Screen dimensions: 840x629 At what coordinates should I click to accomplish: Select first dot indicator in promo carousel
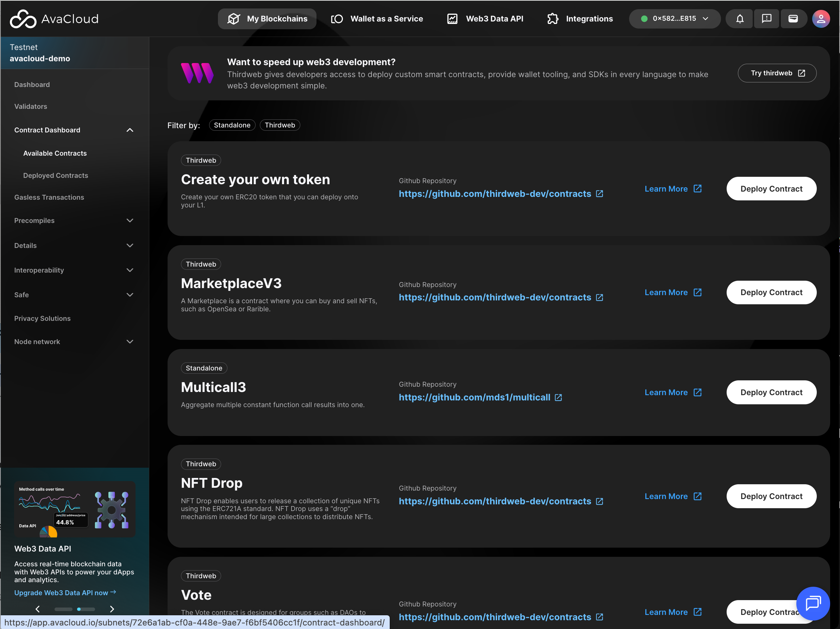(x=63, y=609)
